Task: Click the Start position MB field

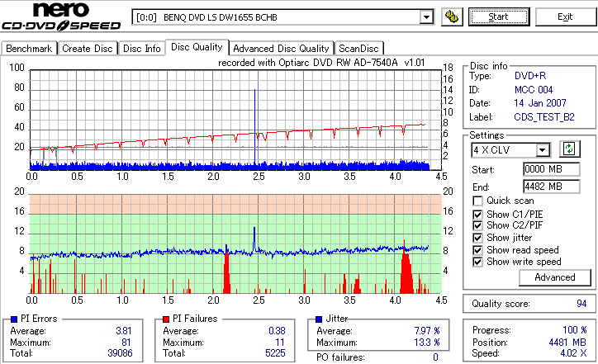Action: point(552,169)
